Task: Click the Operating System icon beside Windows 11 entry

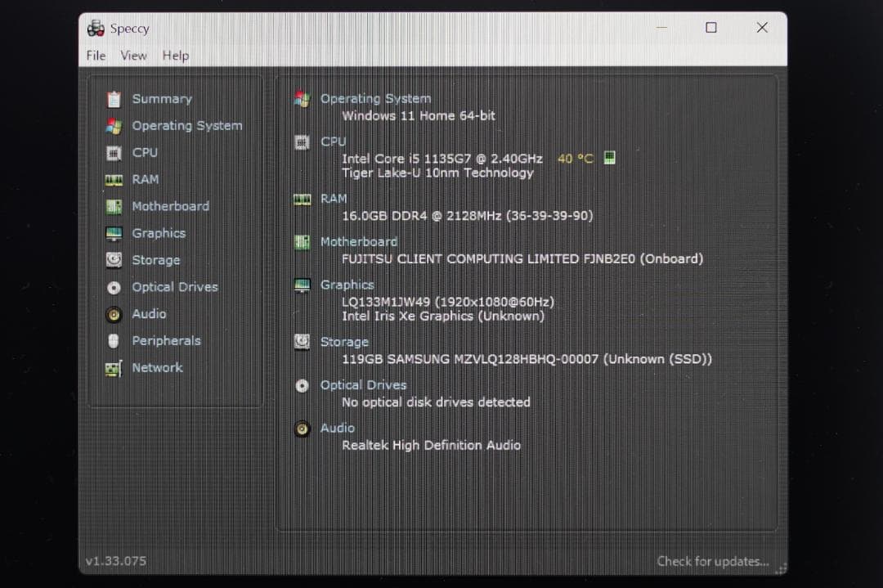Action: pos(303,98)
